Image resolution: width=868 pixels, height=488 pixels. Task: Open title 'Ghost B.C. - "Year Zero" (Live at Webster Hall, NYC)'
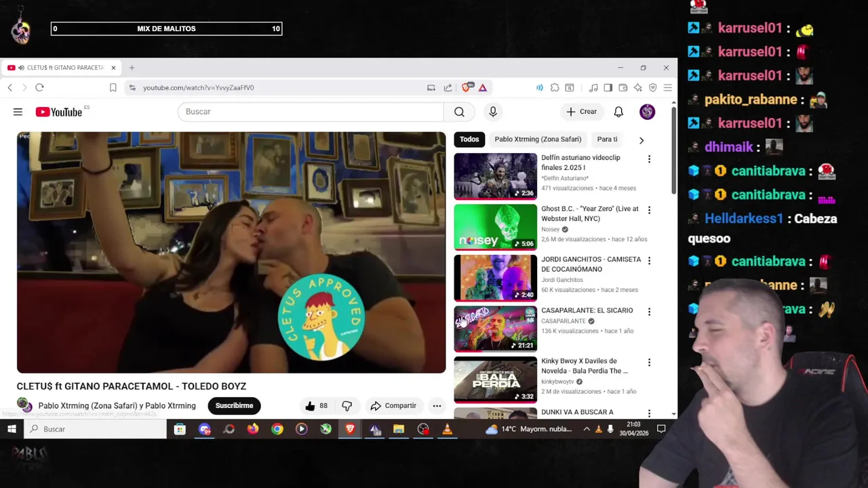coord(589,213)
